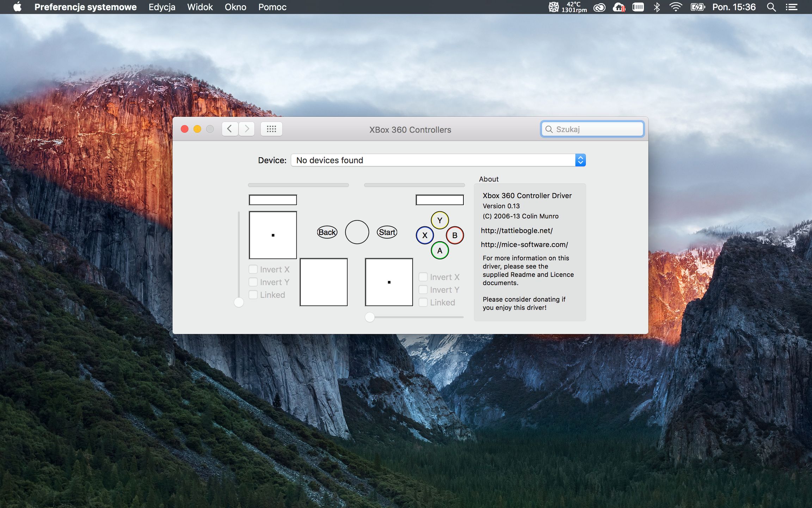Click the round Xbox guide button
The height and width of the screenshot is (508, 812).
pyautogui.click(x=357, y=232)
